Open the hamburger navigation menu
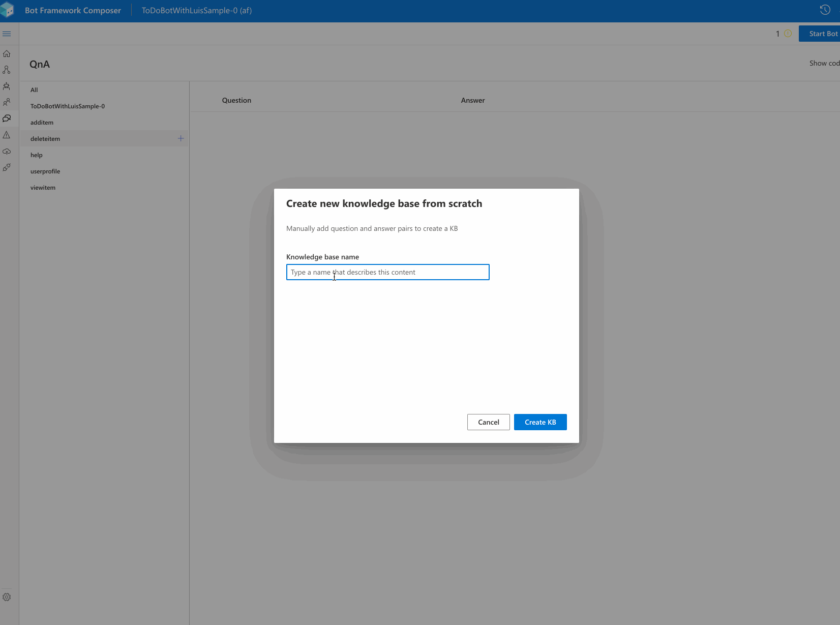The image size is (840, 625). (7, 33)
